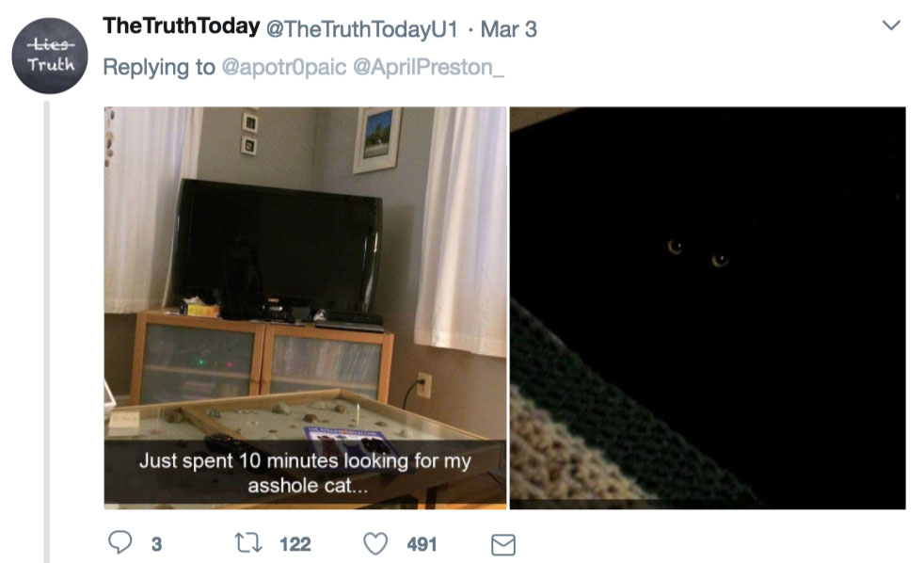Click the 122 retweet count
Image resolution: width=924 pixels, height=563 pixels.
coord(295,544)
